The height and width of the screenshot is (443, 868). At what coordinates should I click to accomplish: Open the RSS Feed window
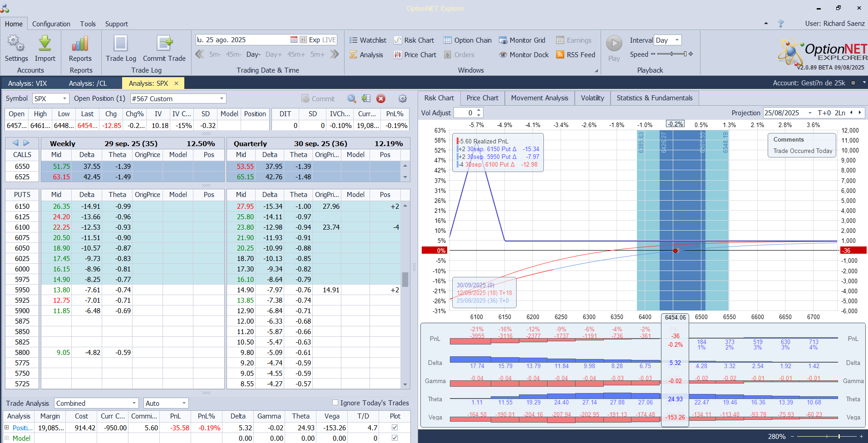point(576,55)
